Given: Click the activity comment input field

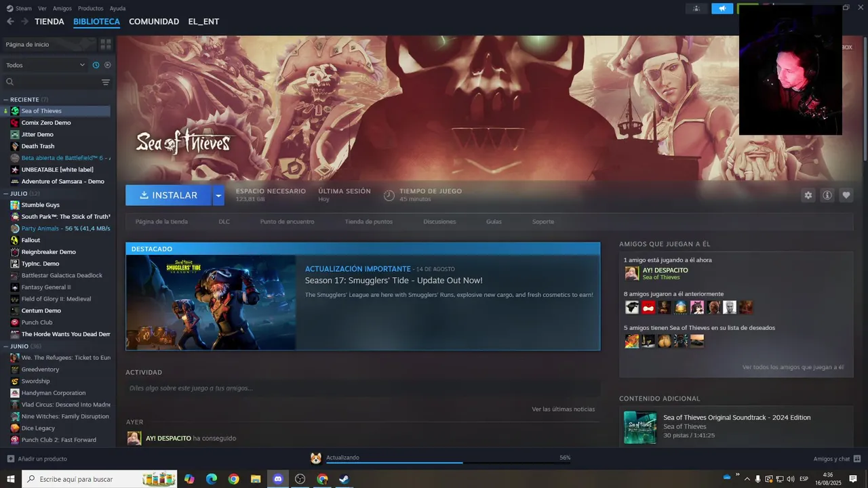Looking at the screenshot, I should 363,388.
